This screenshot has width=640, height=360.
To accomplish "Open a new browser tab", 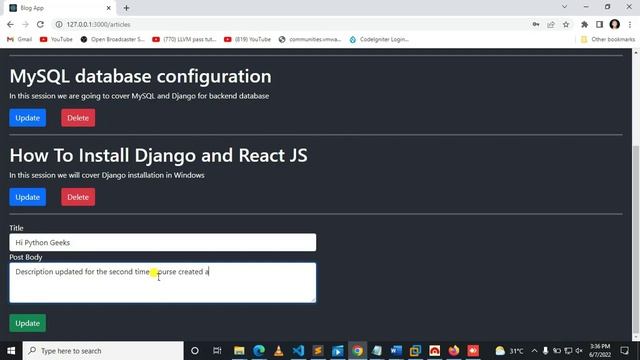I will tap(127, 8).
